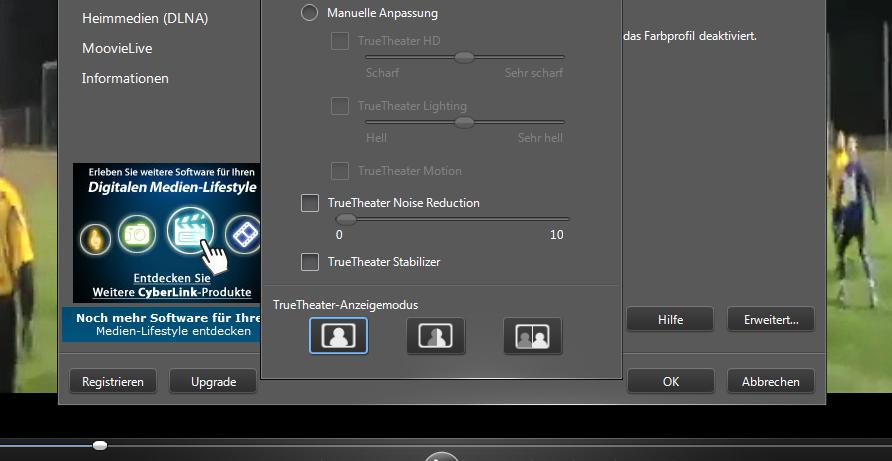Toggle TrueTheater Lighting checkbox
This screenshot has height=461, width=892.
point(340,106)
